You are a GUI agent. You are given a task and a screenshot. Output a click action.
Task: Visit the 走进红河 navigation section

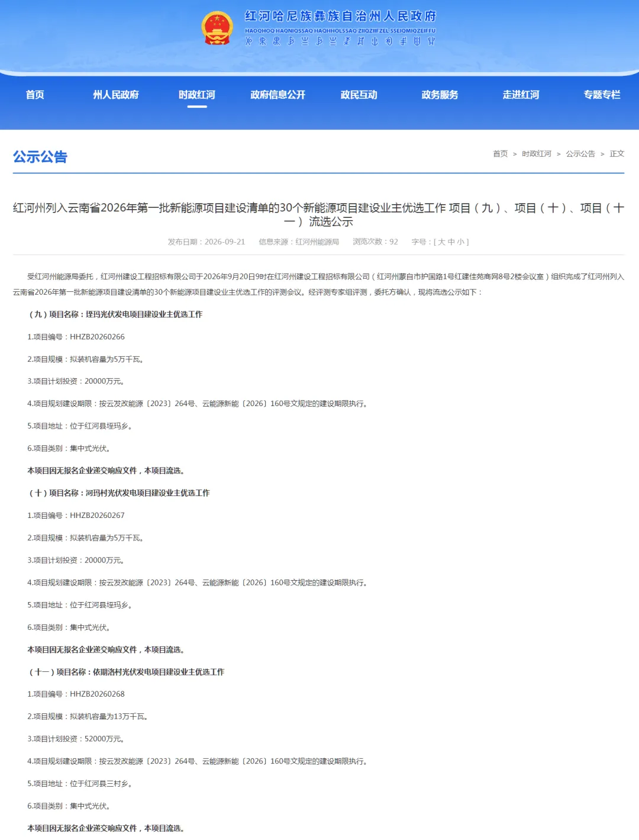(x=521, y=95)
